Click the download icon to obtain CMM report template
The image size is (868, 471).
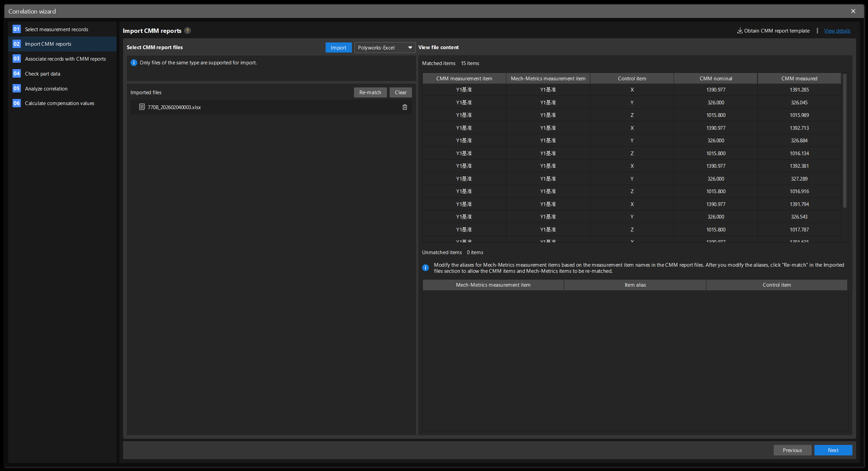[740, 30]
